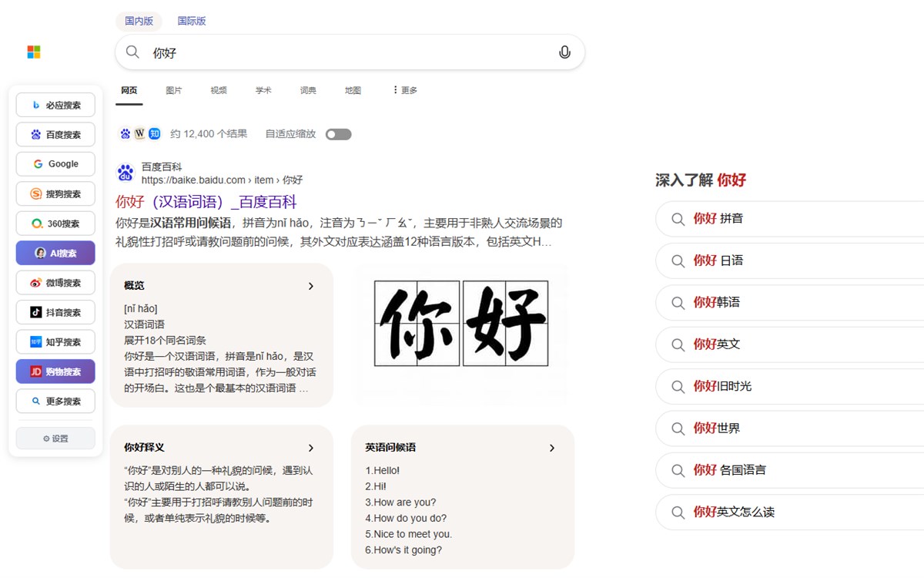Click the 百度百科 site favicon

point(126,173)
